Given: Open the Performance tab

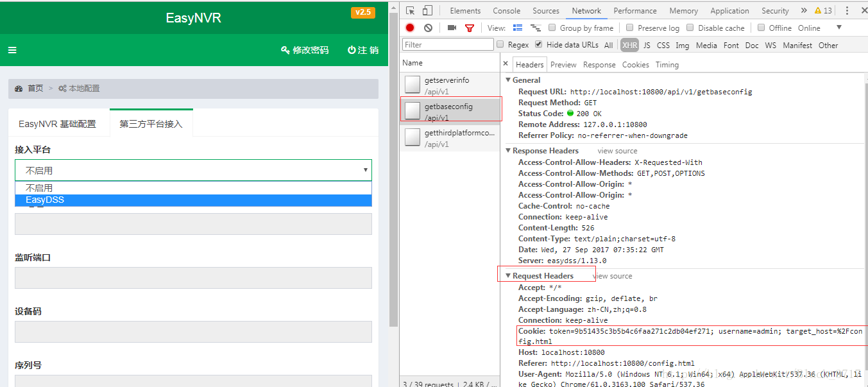Looking at the screenshot, I should [635, 11].
